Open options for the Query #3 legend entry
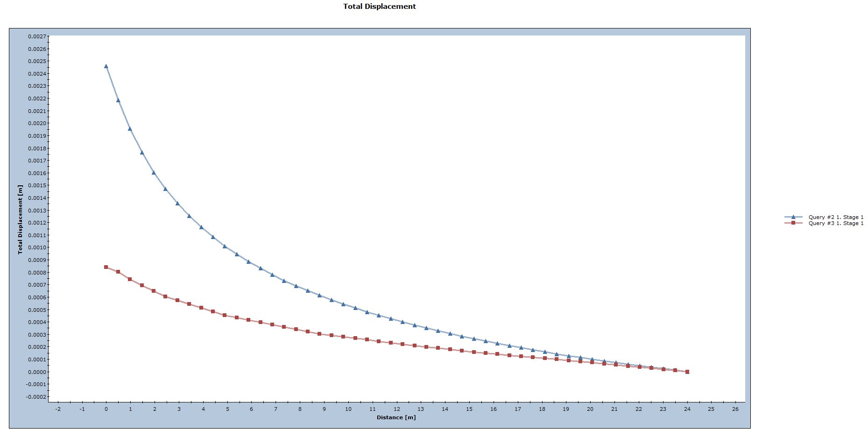The width and height of the screenshot is (868, 444). [x=835, y=223]
